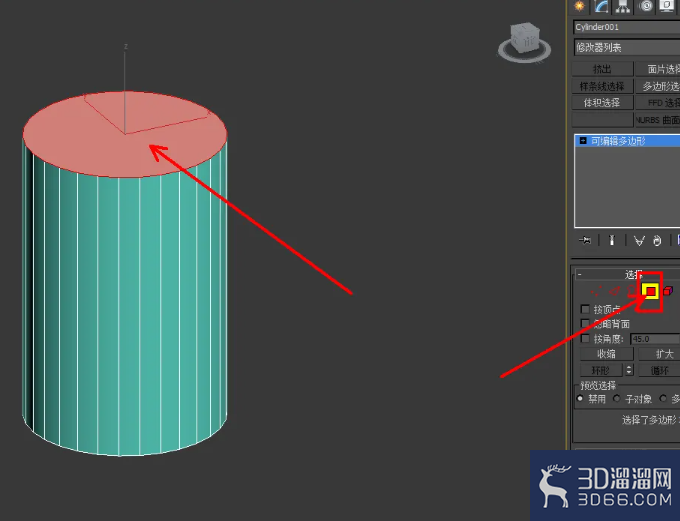Click the 面片选择 modifier button
Screen dimensions: 680x521
[657, 69]
